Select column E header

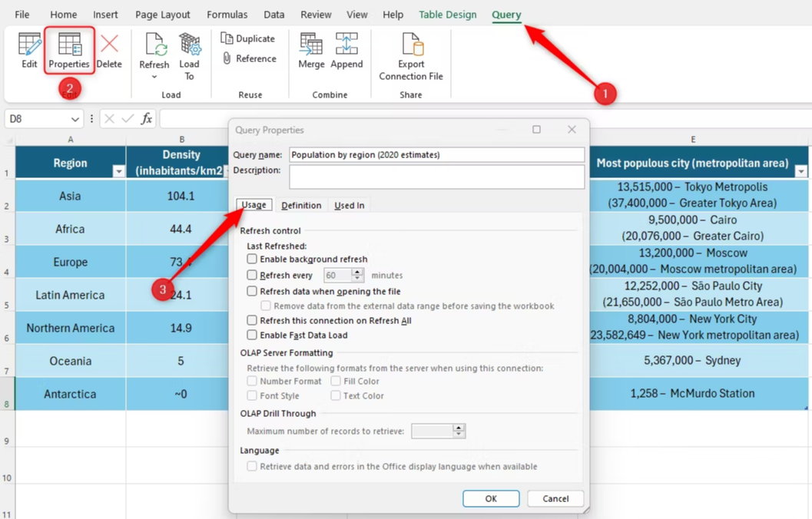coord(693,139)
